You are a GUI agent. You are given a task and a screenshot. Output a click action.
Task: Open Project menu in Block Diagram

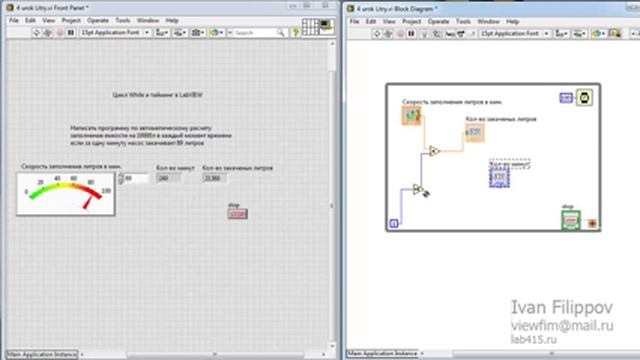tap(411, 21)
